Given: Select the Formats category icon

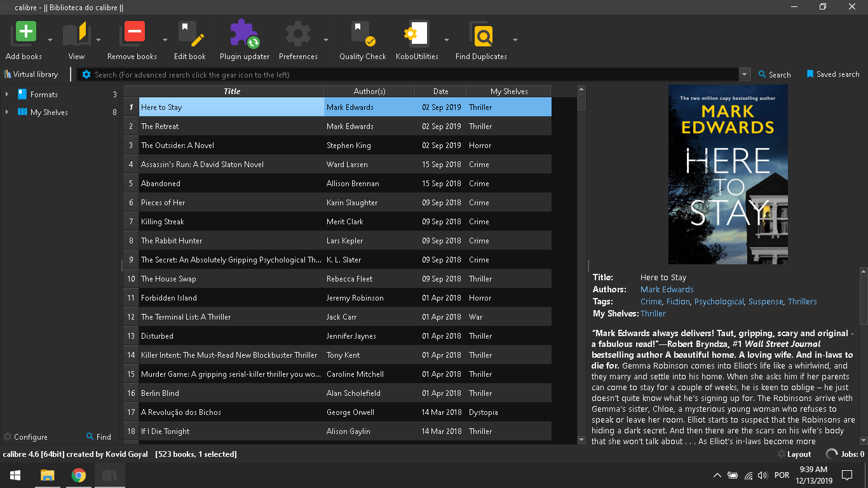Looking at the screenshot, I should click(22, 94).
